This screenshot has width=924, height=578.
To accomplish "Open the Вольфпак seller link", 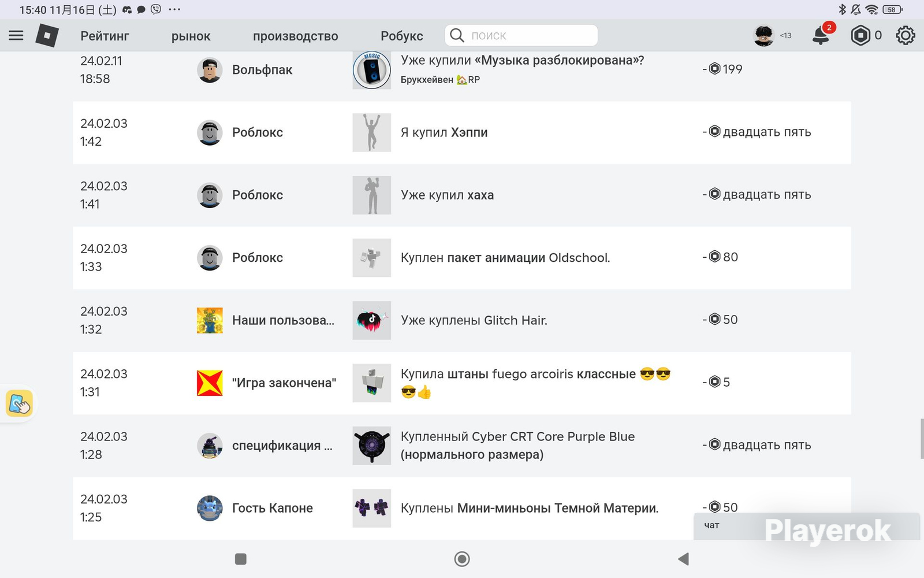I will pos(262,70).
